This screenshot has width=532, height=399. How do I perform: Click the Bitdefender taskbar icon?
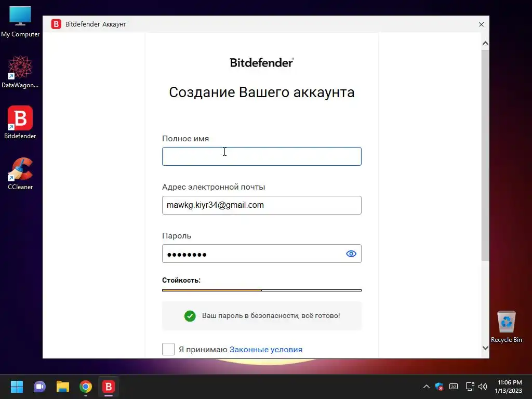point(109,387)
